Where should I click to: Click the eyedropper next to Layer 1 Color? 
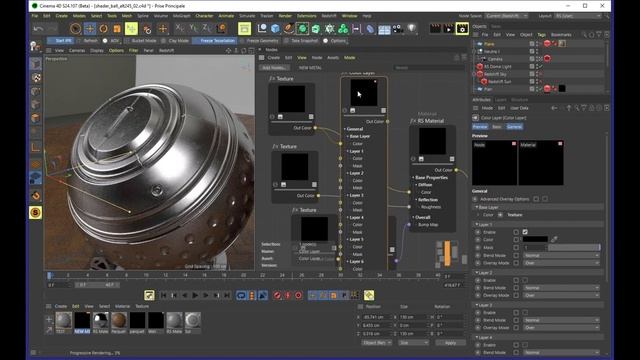554,239
